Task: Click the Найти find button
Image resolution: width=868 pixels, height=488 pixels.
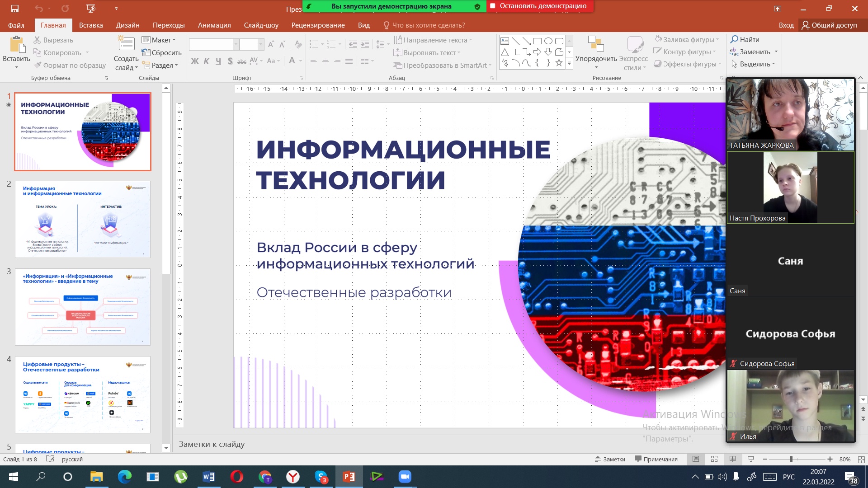Action: pyautogui.click(x=745, y=40)
